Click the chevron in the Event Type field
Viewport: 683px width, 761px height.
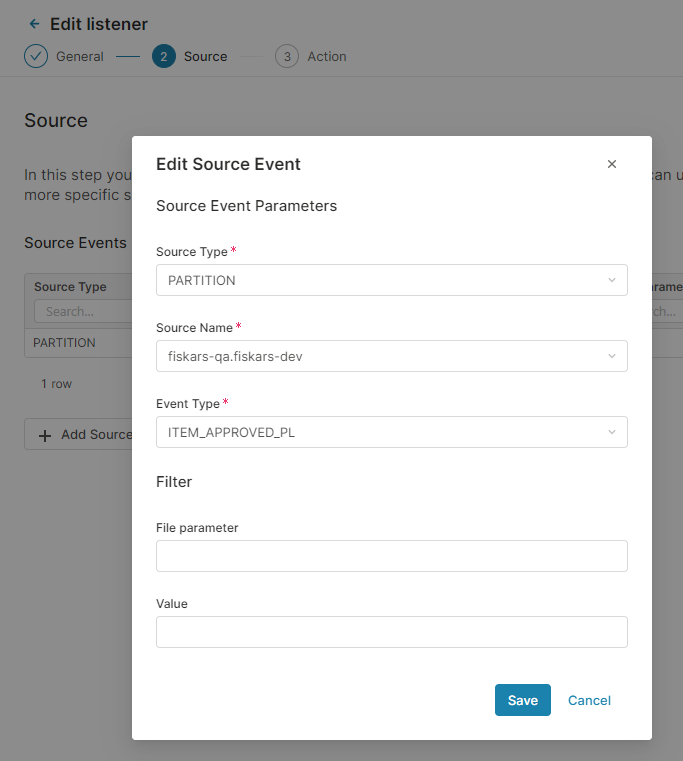pos(612,432)
